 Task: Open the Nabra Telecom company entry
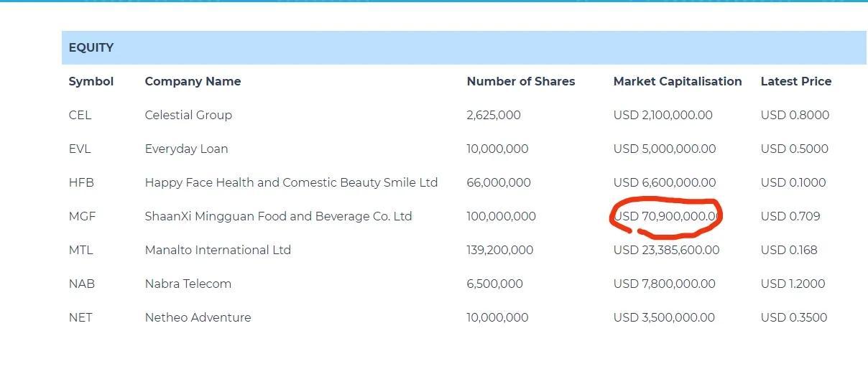(188, 284)
